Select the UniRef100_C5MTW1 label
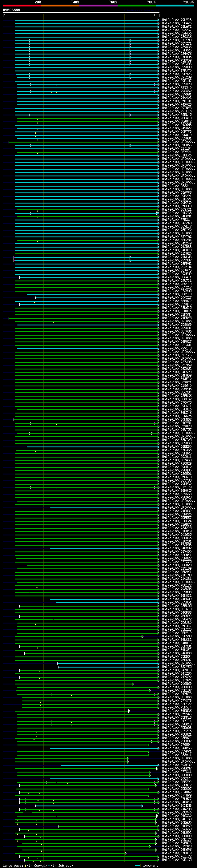This screenshot has height=868, width=197. pyautogui.click(x=177, y=101)
